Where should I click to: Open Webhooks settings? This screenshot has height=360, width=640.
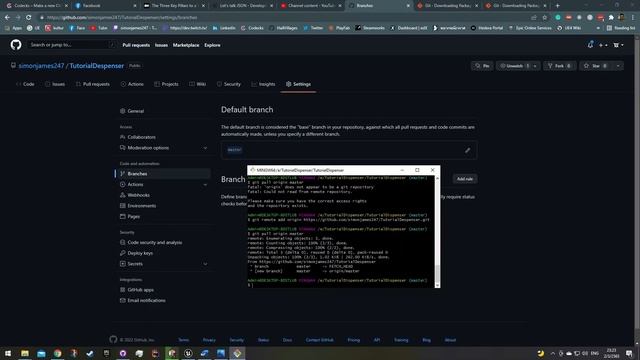click(138, 195)
